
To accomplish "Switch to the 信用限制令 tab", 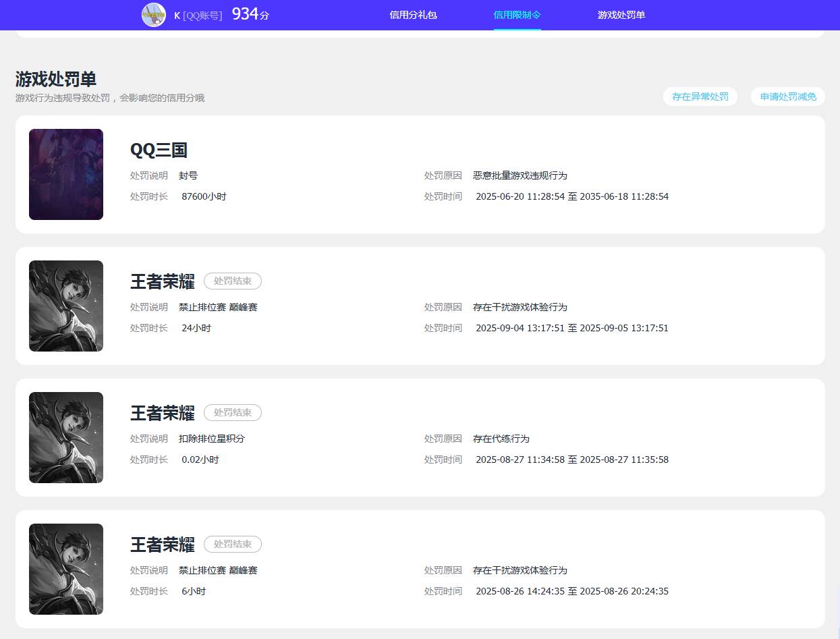I will [x=517, y=15].
